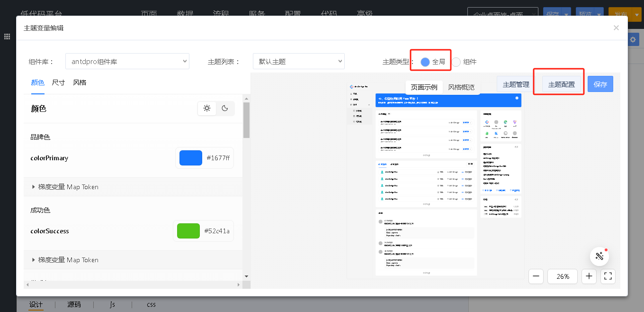The width and height of the screenshot is (644, 312).
Task: Click the 主题管理 button
Action: tap(516, 84)
